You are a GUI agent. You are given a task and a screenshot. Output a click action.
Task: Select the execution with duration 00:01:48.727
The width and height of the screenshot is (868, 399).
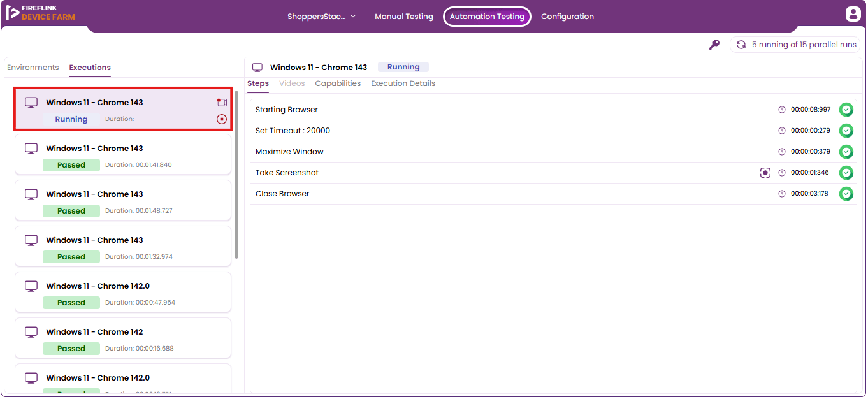123,200
